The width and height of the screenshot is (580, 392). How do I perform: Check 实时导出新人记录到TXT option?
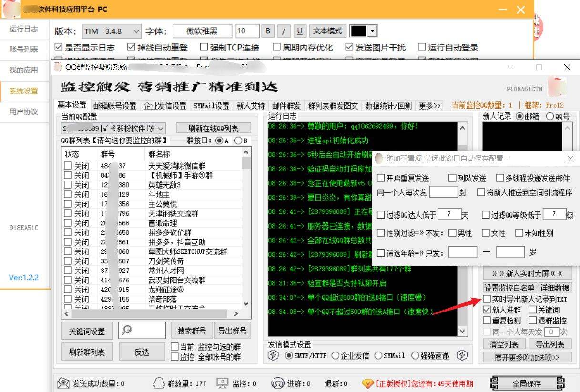(x=487, y=299)
